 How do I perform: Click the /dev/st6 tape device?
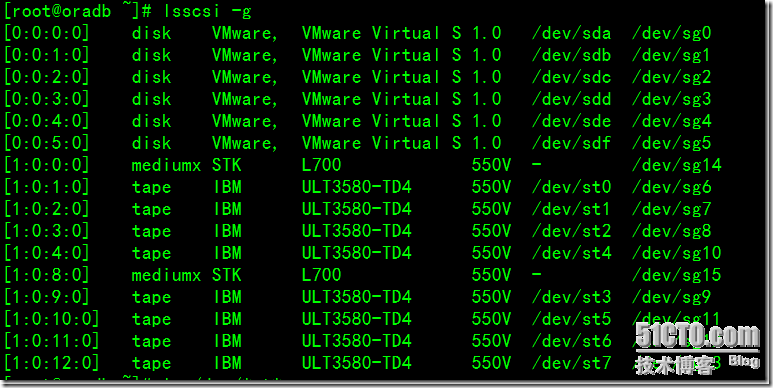tap(571, 341)
